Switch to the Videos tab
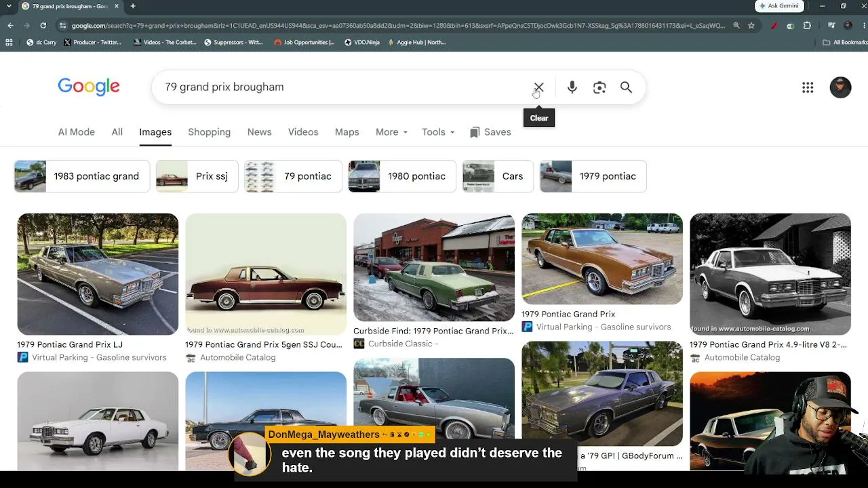This screenshot has height=488, width=868. 303,132
